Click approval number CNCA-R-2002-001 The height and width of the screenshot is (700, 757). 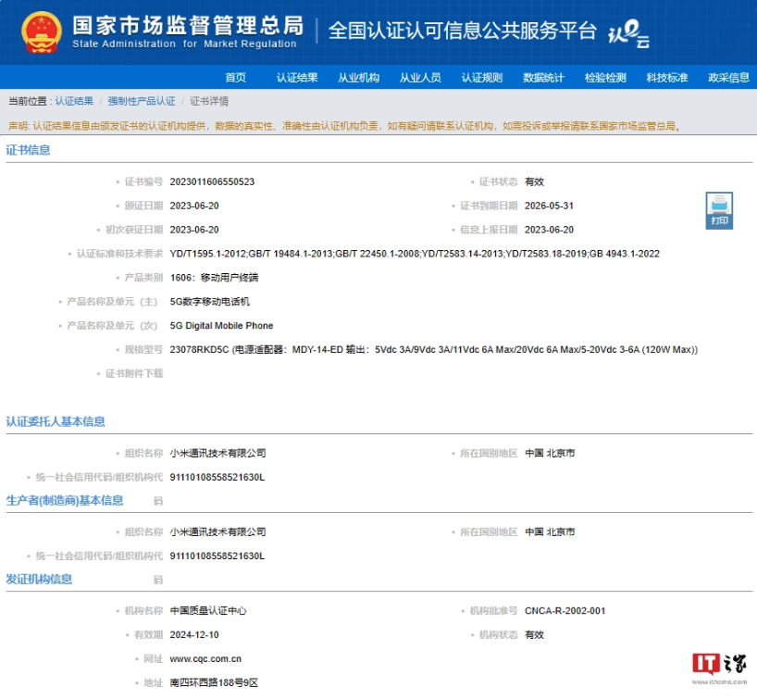(x=565, y=611)
